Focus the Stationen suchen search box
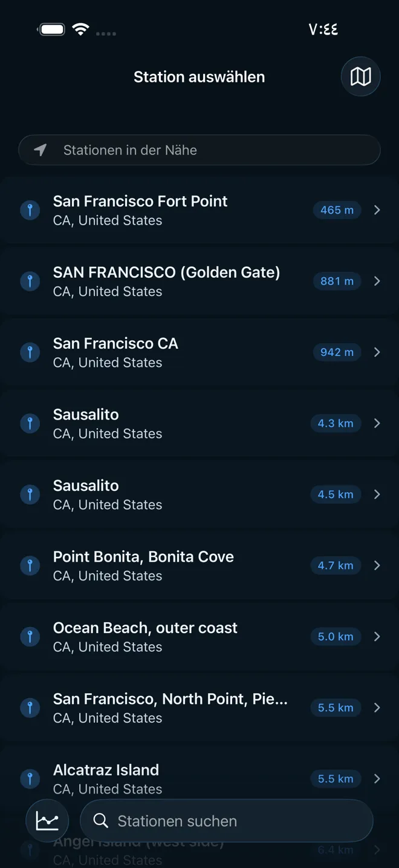Image resolution: width=399 pixels, height=868 pixels. [236, 821]
